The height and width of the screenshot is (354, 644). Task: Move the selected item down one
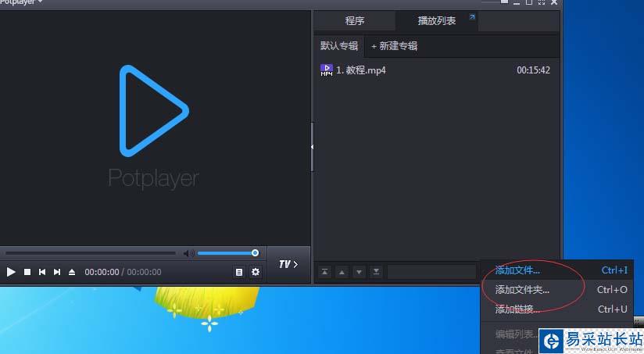359,272
